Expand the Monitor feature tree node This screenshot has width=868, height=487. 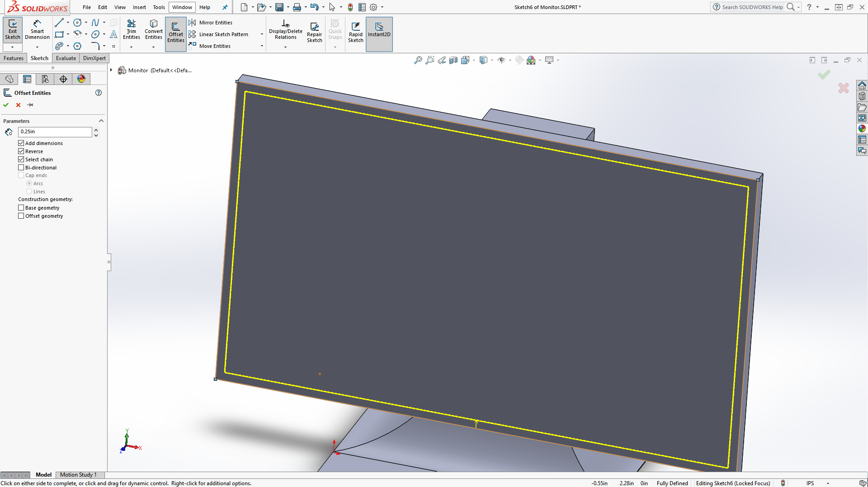pos(111,70)
